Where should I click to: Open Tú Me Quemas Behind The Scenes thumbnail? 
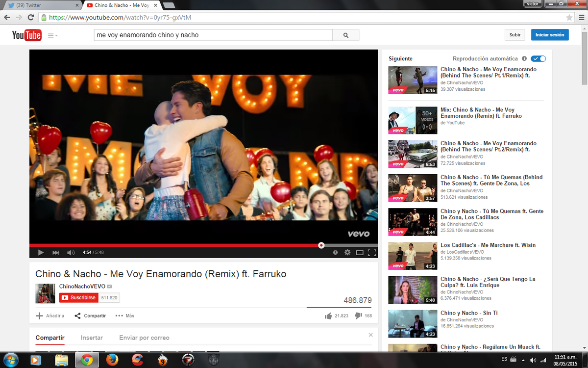[x=413, y=188]
